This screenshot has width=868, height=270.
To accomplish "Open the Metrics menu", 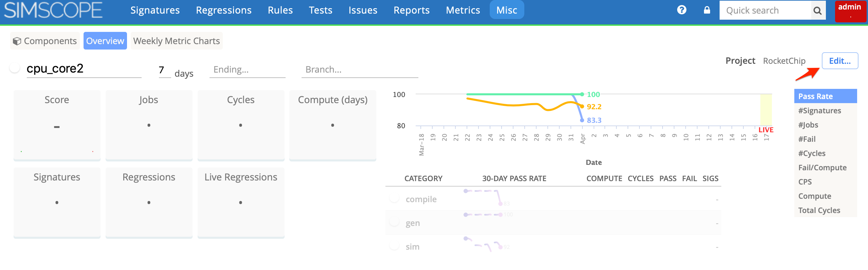I will coord(463,10).
